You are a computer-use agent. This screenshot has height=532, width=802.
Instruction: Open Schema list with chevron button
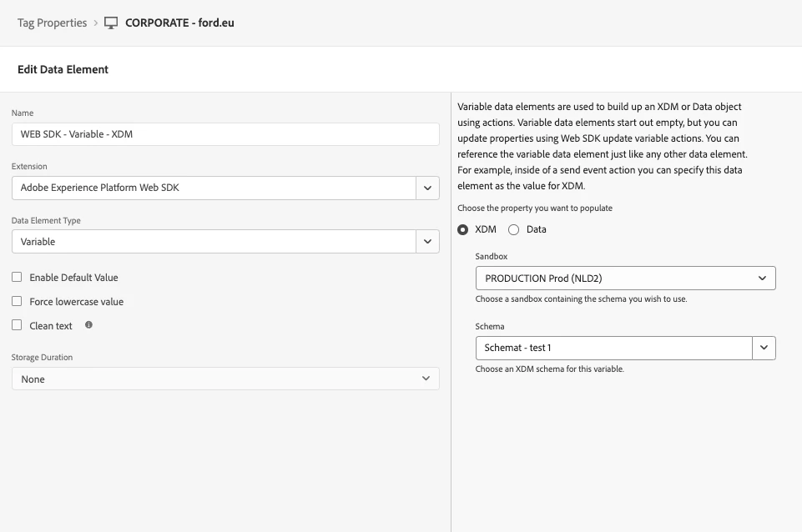tap(764, 348)
